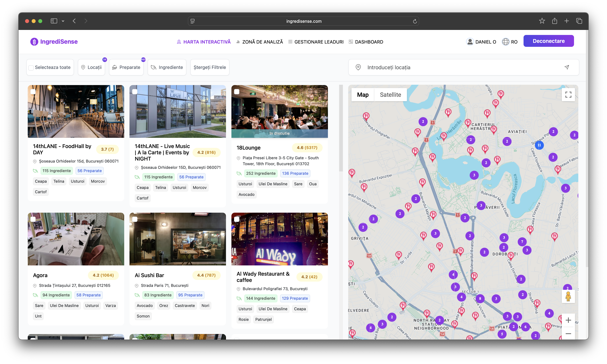The image size is (607, 364).
Task: Click the blue cluster marker numbered 11
Action: pyautogui.click(x=539, y=145)
